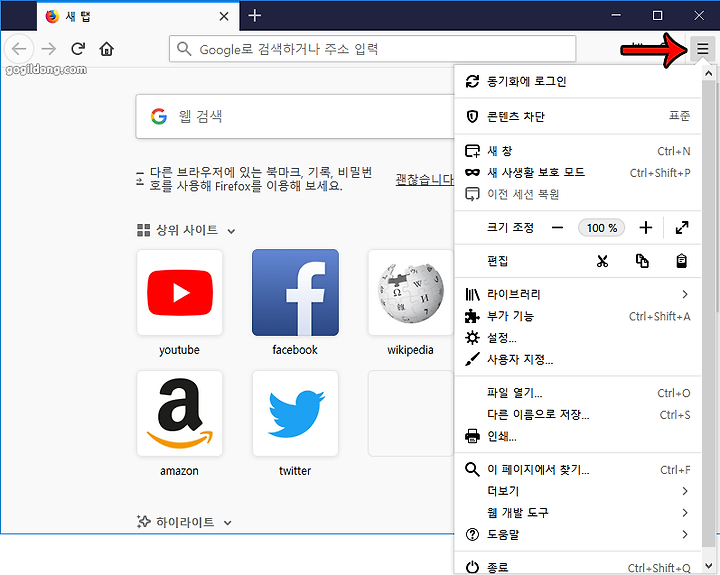Zoom out with the minus button
Screen dimensions: 720x575
[x=557, y=228]
